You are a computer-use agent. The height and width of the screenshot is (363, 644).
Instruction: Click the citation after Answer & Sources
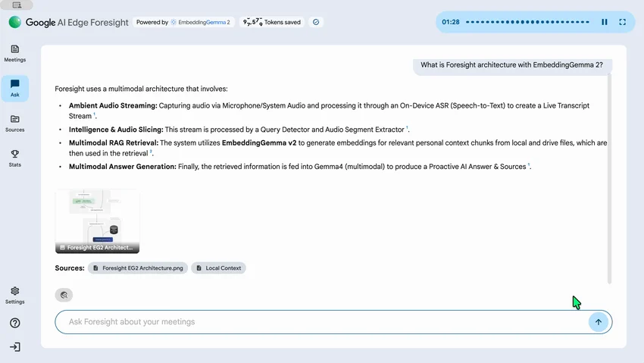click(529, 165)
